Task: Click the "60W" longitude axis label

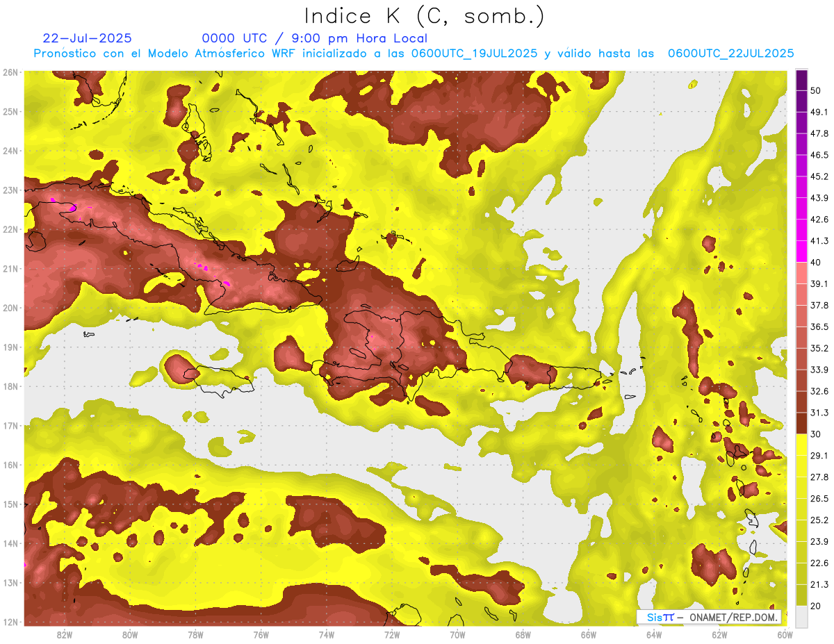Action: [x=785, y=635]
